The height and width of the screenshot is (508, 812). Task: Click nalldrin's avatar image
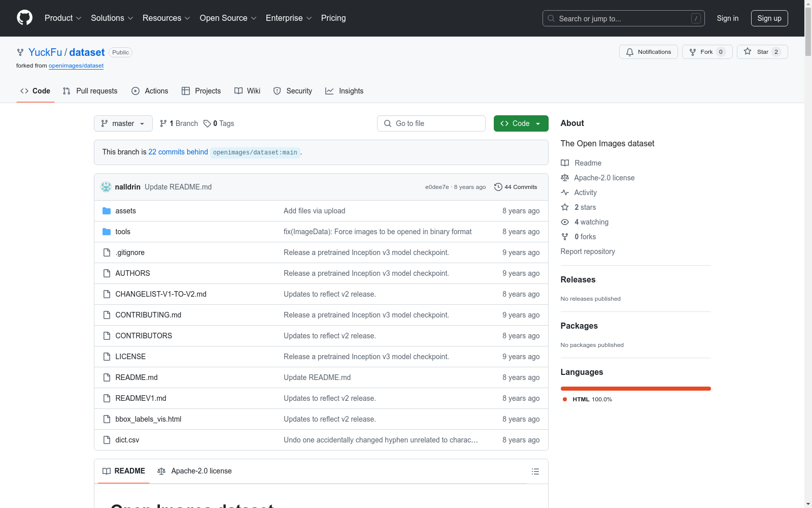pyautogui.click(x=106, y=187)
